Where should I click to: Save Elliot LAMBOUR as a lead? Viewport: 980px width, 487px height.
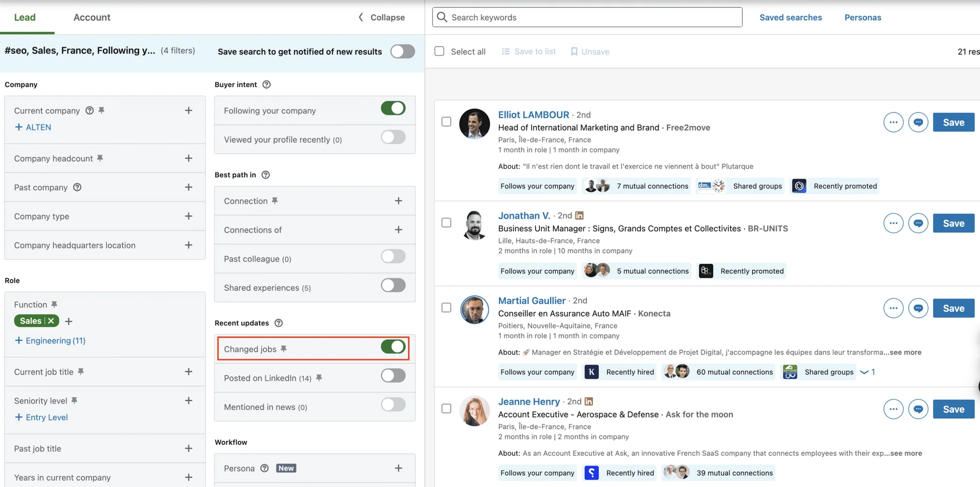pos(954,123)
